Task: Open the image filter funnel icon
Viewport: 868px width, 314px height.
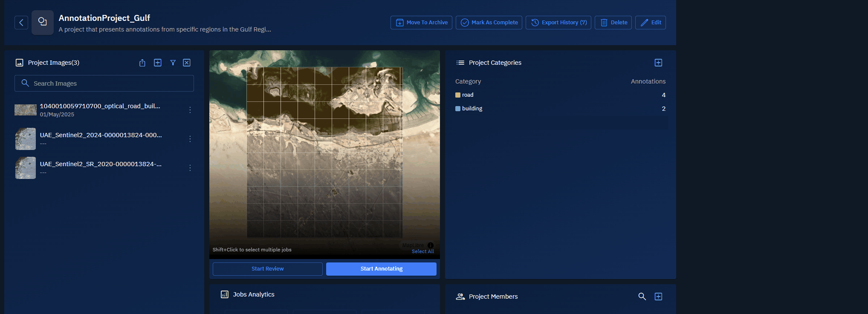Action: point(173,63)
